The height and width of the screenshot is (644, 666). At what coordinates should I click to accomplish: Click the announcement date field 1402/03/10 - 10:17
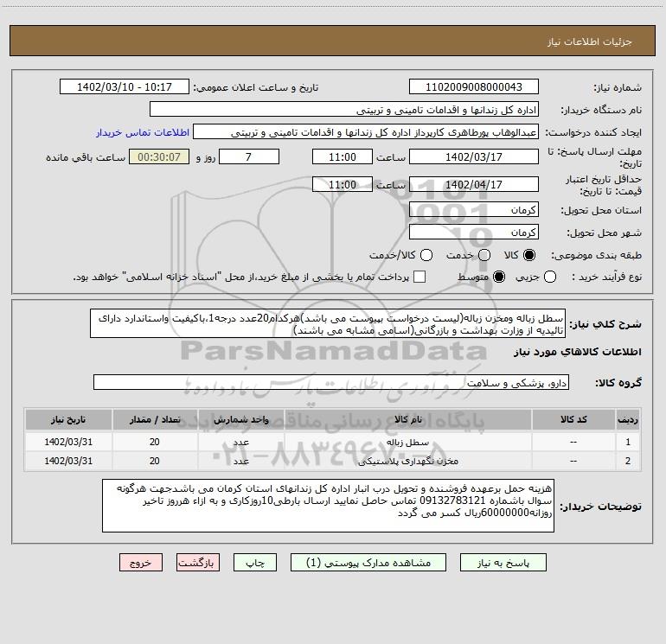click(125, 86)
